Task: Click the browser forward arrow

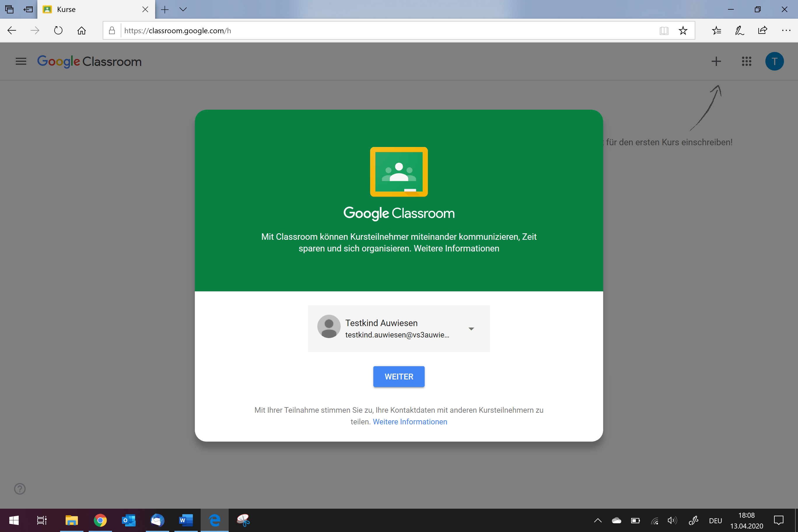Action: (x=35, y=31)
